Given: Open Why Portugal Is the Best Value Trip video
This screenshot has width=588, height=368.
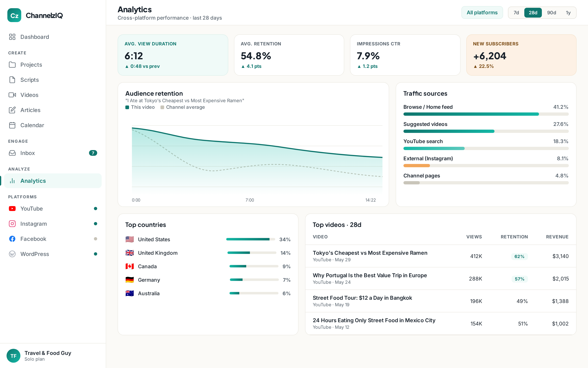Looking at the screenshot, I should tap(441, 278).
